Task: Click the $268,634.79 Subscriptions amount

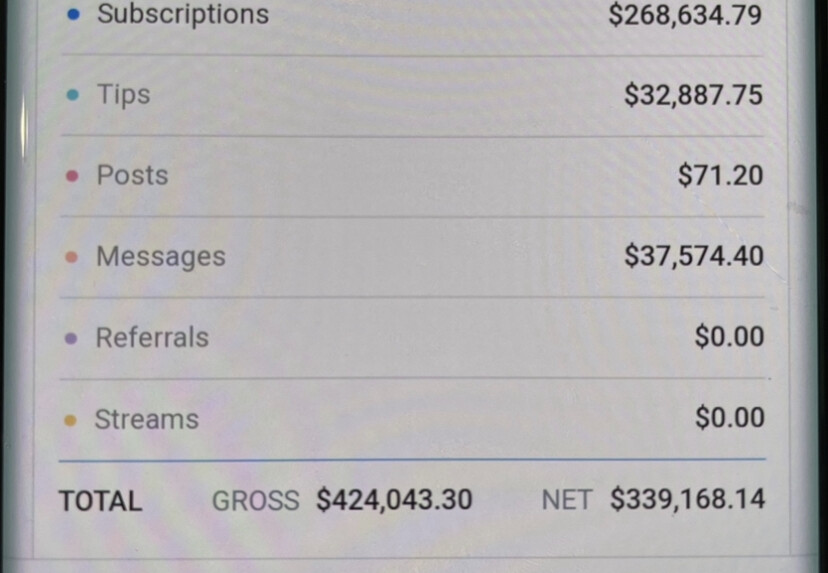Action: pyautogui.click(x=685, y=15)
